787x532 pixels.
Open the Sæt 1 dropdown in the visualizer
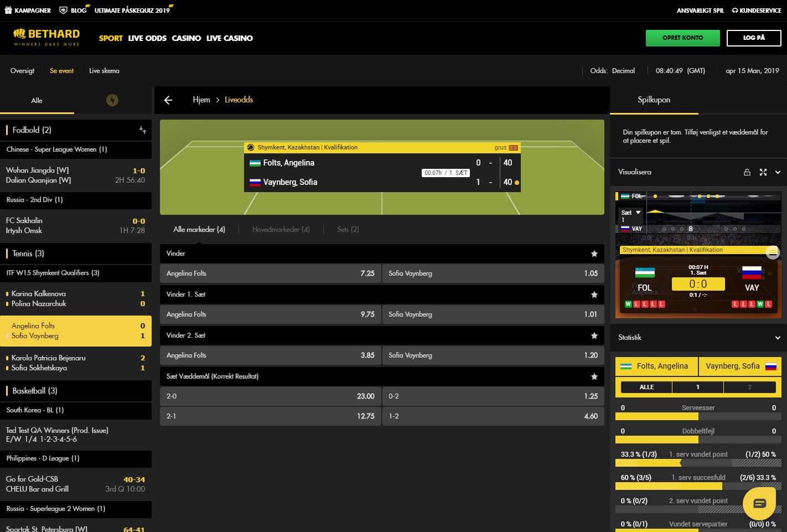[630, 212]
